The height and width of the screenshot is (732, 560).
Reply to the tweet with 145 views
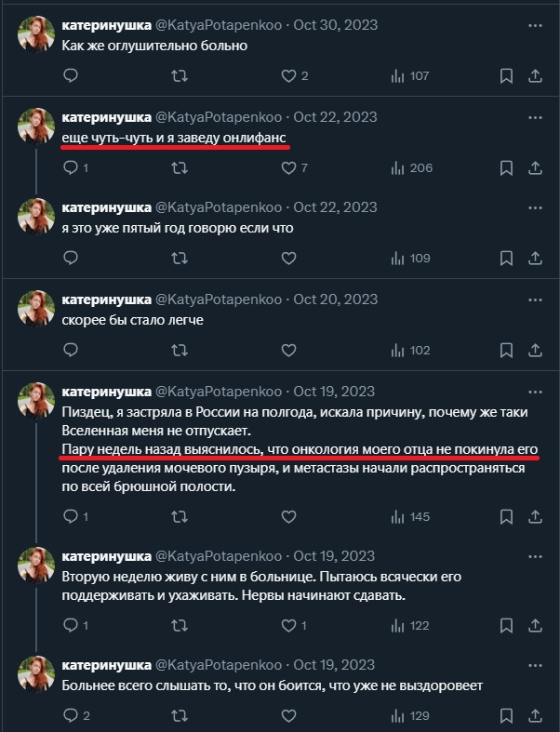tap(72, 516)
